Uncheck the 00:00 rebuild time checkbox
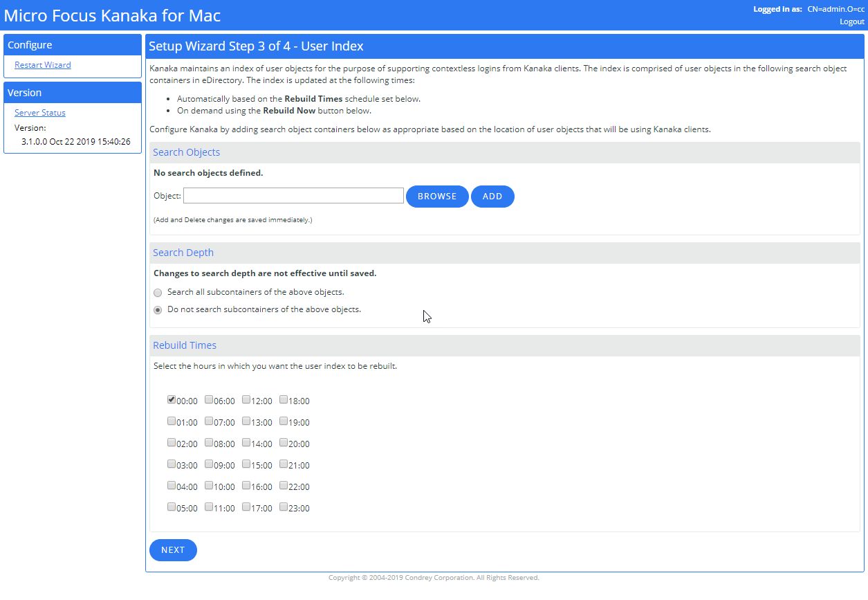Image resolution: width=868 pixels, height=600 pixels. click(x=172, y=399)
